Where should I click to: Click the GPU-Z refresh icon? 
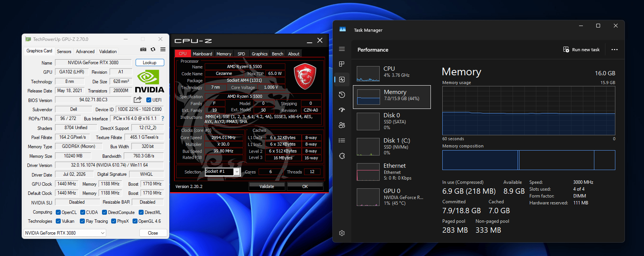(x=153, y=49)
